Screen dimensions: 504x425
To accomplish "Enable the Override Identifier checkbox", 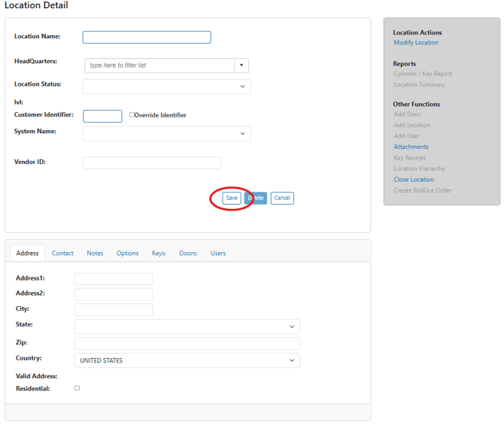I will tap(132, 115).
